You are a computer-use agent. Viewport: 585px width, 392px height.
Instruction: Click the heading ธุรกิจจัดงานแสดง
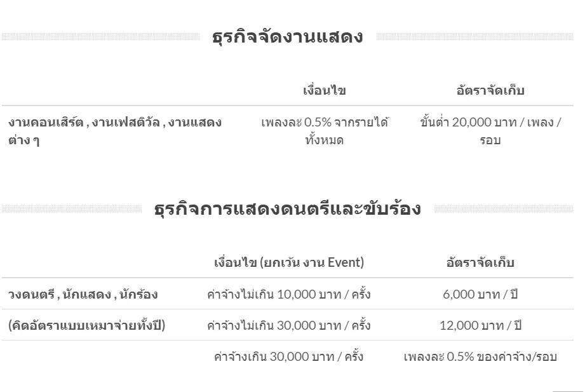[x=287, y=37]
